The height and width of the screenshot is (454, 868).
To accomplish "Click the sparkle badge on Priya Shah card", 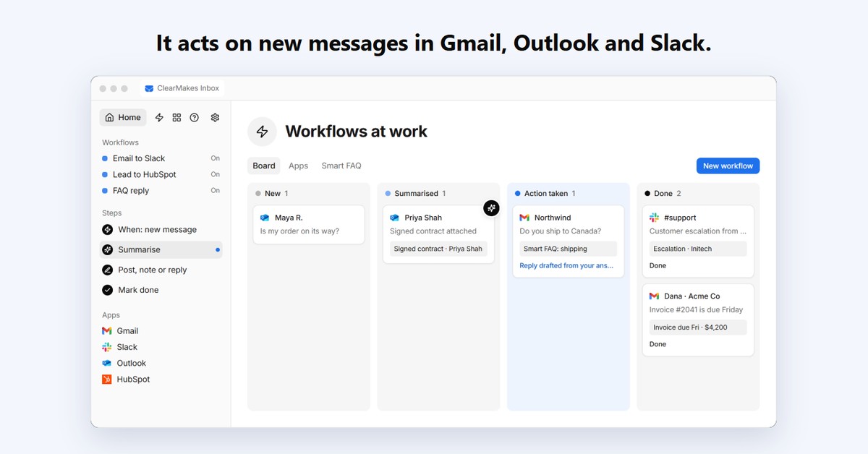I will (x=491, y=208).
